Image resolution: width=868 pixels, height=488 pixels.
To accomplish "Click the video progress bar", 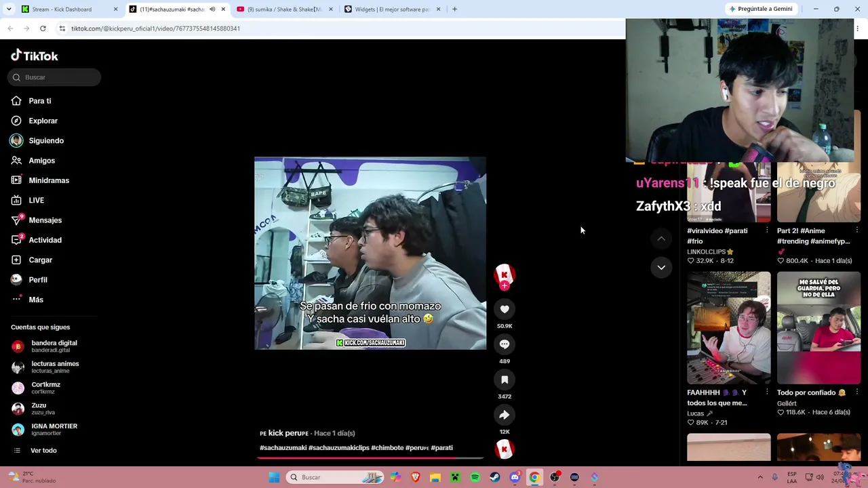I will [x=370, y=458].
